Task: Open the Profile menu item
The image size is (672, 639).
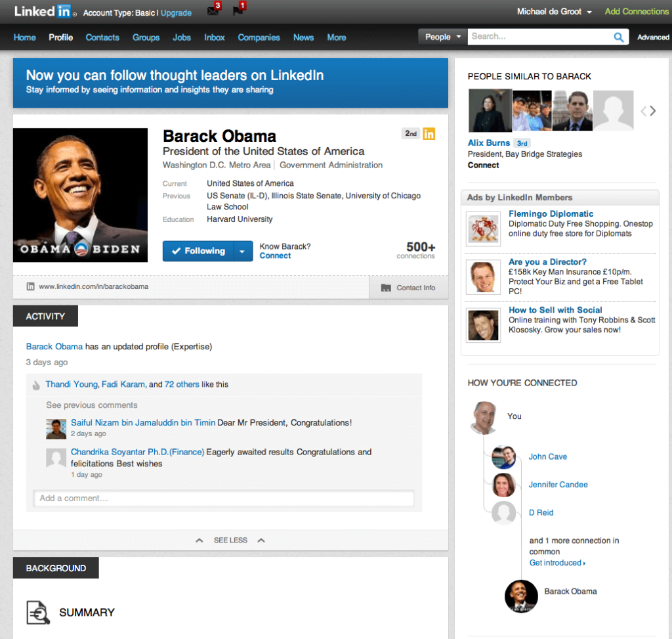Action: (61, 37)
